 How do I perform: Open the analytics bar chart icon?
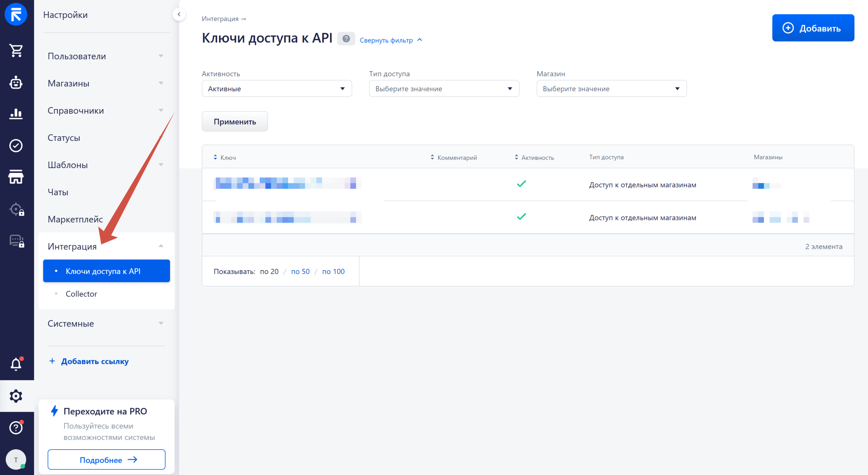[x=16, y=114]
